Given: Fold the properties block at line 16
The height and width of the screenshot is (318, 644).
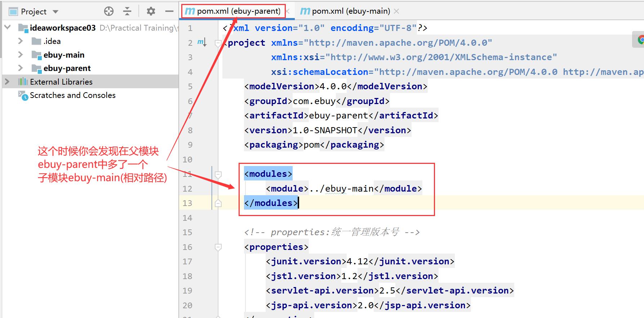Looking at the screenshot, I should (218, 247).
